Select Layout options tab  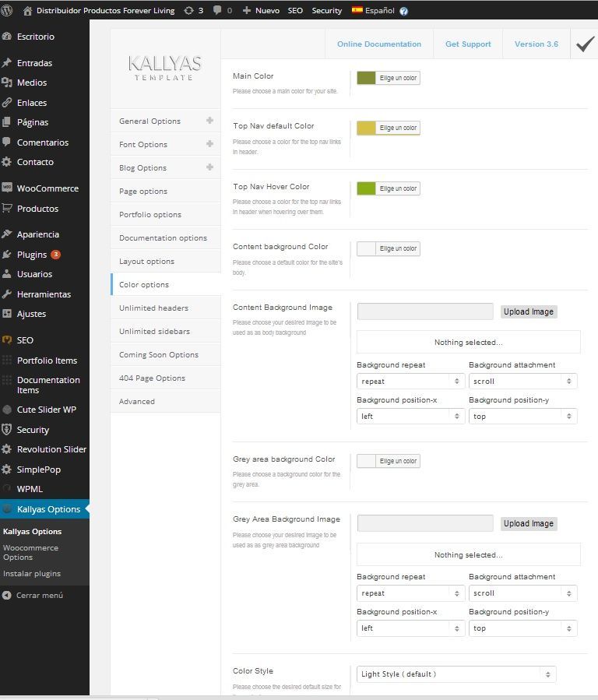[x=166, y=261]
